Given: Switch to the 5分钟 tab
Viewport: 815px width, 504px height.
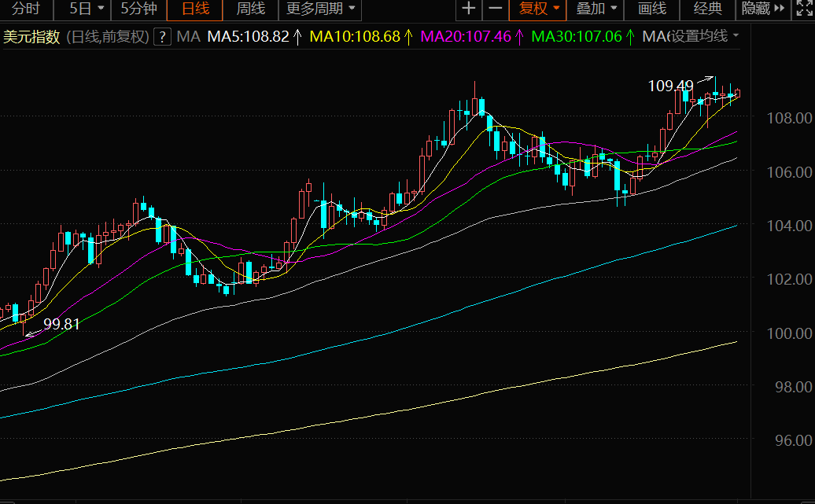Looking at the screenshot, I should pyautogui.click(x=138, y=9).
